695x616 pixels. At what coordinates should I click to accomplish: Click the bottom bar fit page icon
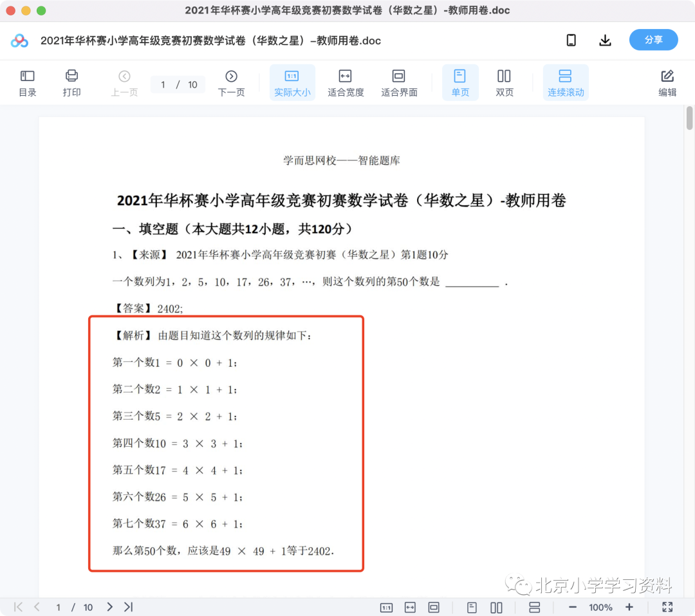[x=434, y=607]
